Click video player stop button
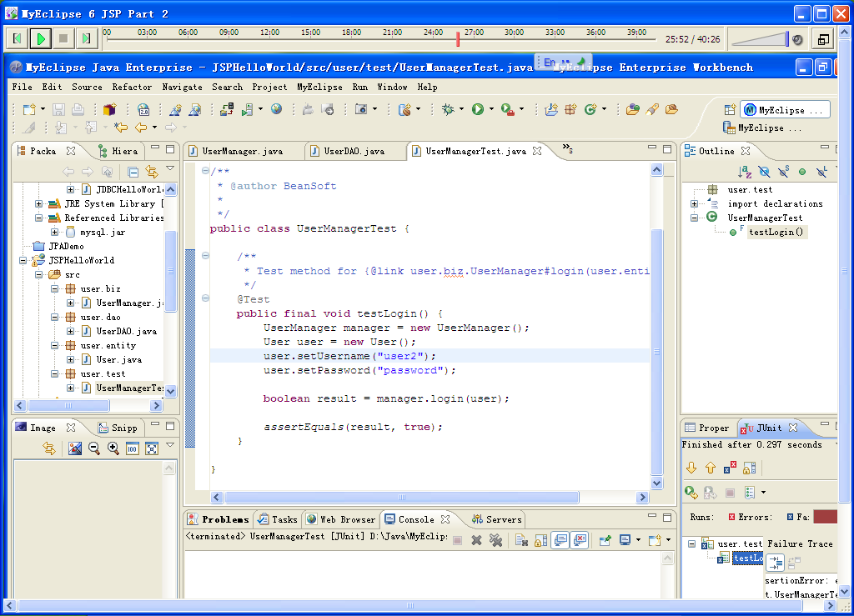The height and width of the screenshot is (616, 854). (63, 38)
